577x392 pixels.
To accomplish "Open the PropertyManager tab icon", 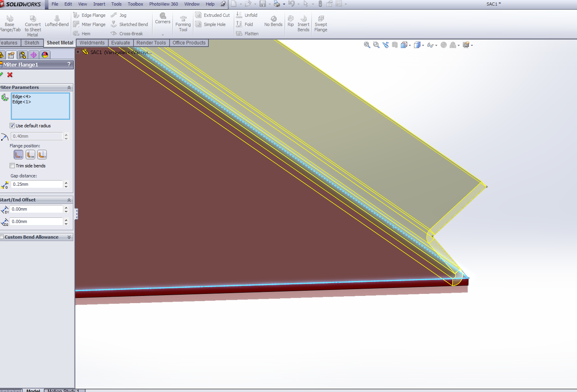I will pos(11,55).
